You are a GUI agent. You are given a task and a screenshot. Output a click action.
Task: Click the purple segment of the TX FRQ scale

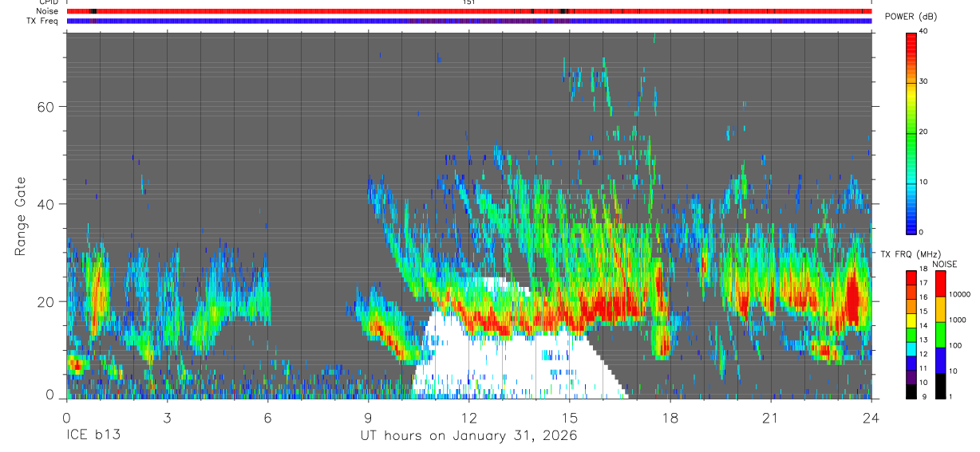[x=911, y=375]
